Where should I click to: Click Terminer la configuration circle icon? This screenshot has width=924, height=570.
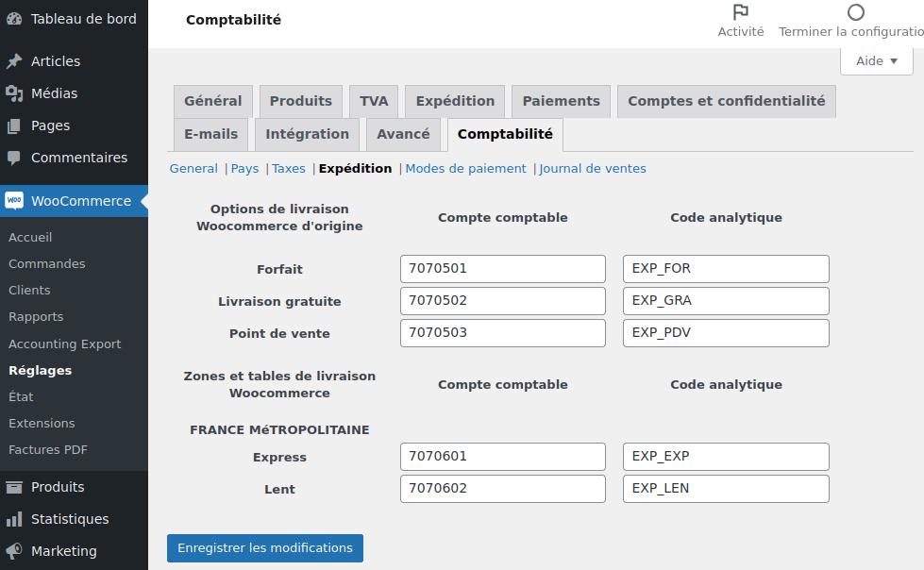[856, 12]
